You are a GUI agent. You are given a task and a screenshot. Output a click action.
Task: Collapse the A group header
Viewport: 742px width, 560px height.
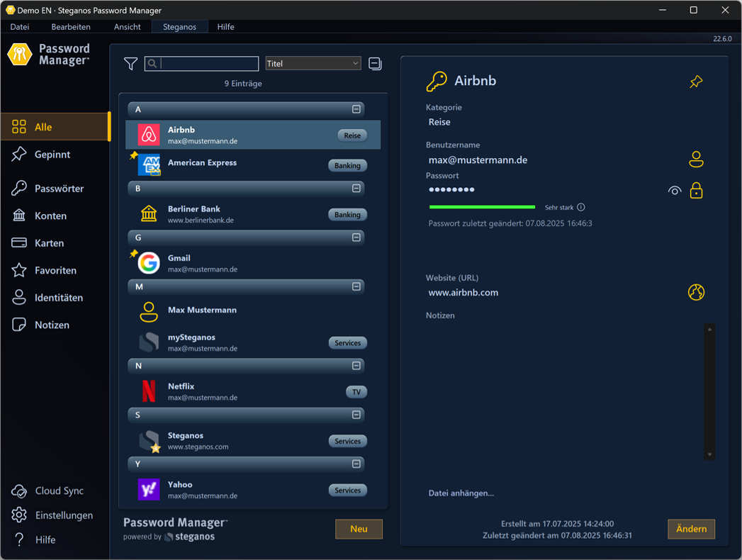pos(356,109)
